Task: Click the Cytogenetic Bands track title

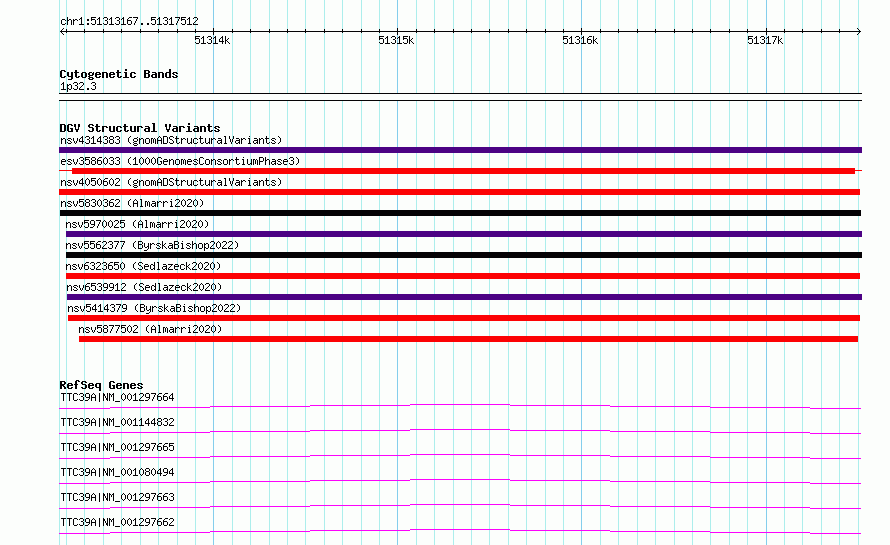Action: 119,74
